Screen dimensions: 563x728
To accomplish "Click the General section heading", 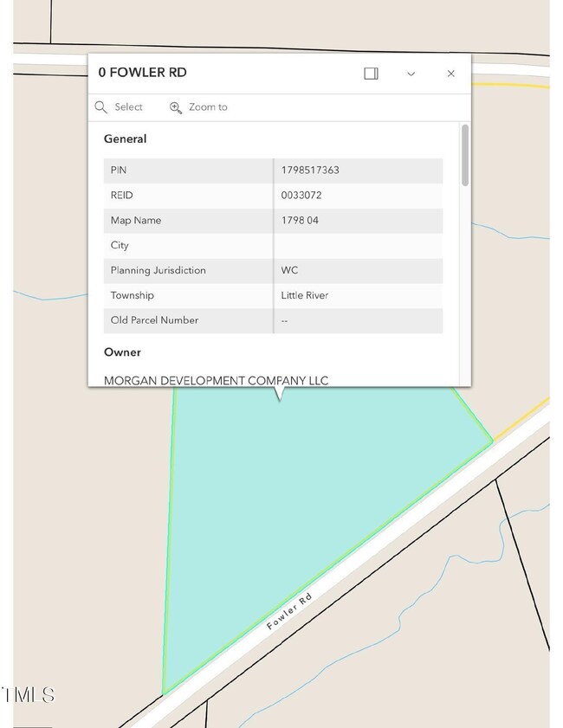I will [x=126, y=139].
